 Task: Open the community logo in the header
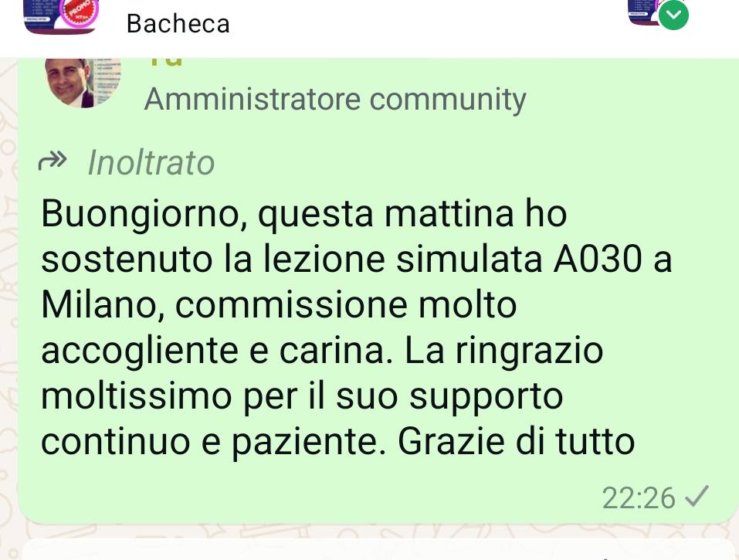(x=62, y=16)
